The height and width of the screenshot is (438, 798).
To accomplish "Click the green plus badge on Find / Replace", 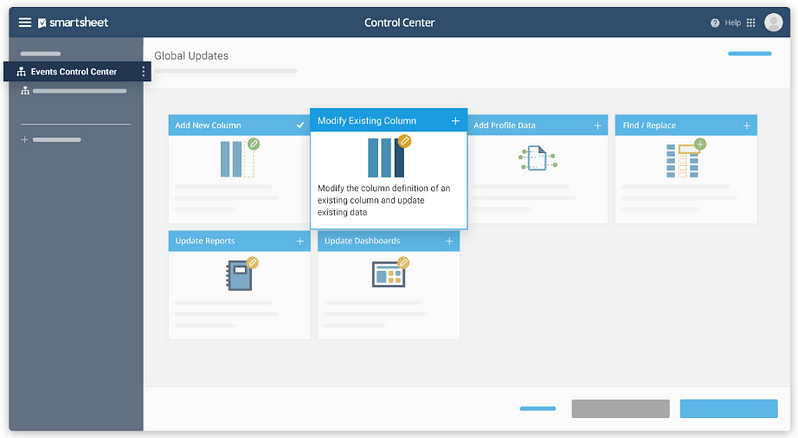I will (700, 144).
